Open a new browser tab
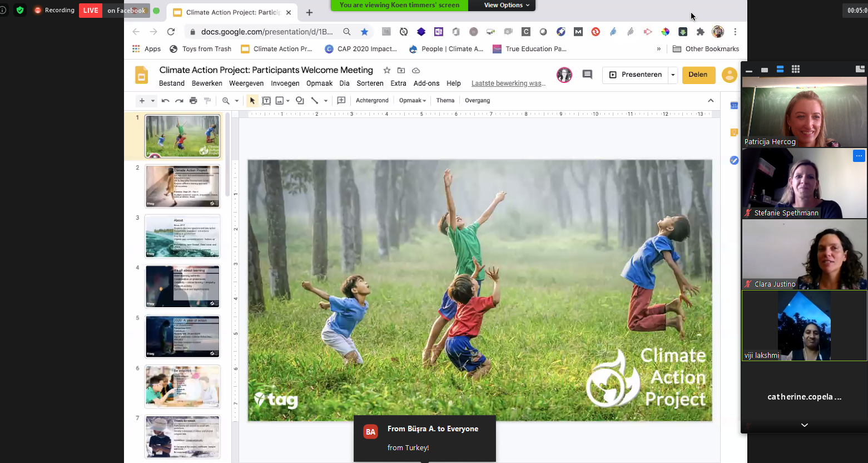The height and width of the screenshot is (463, 868). tap(309, 12)
